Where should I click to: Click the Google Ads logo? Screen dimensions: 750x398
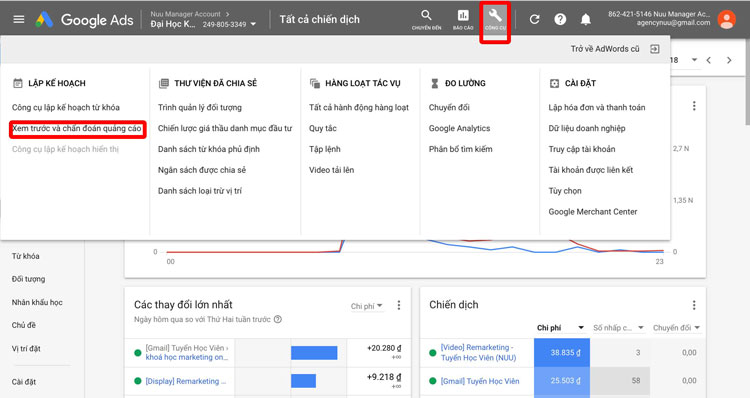pos(85,20)
